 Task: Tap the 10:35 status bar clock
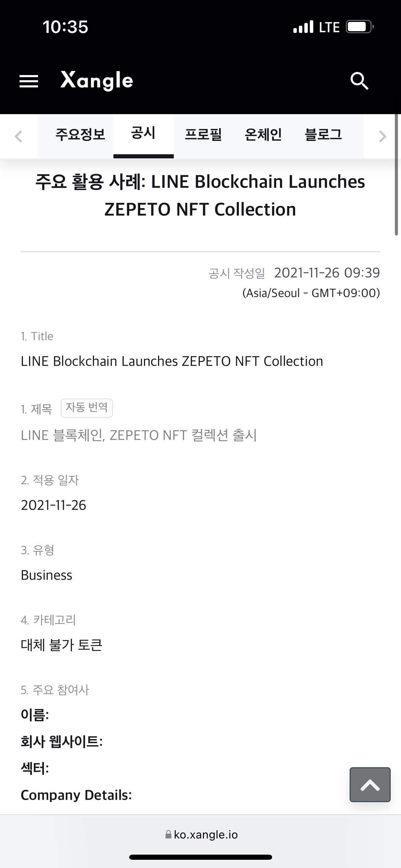tap(65, 27)
